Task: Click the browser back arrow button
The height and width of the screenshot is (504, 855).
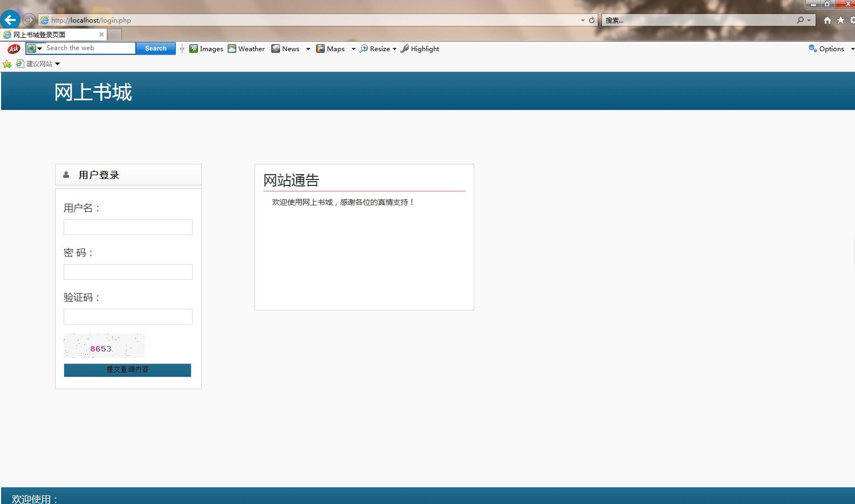Action: [x=10, y=20]
